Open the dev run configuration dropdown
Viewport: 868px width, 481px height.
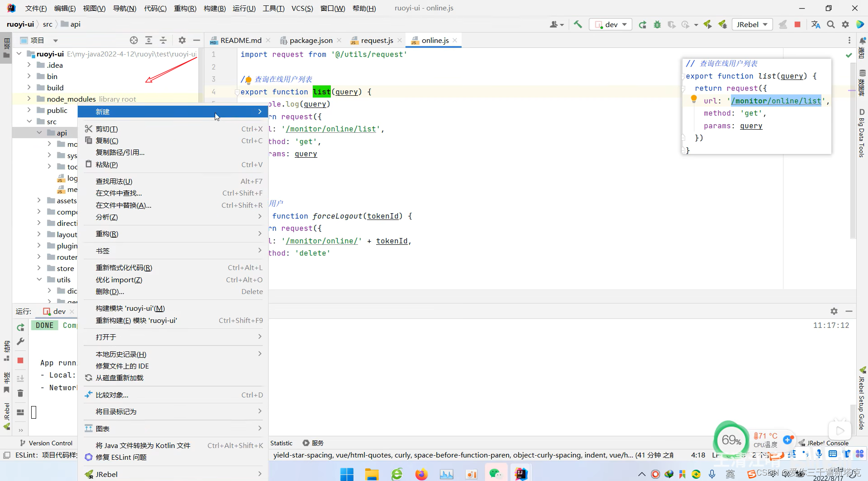click(x=611, y=24)
